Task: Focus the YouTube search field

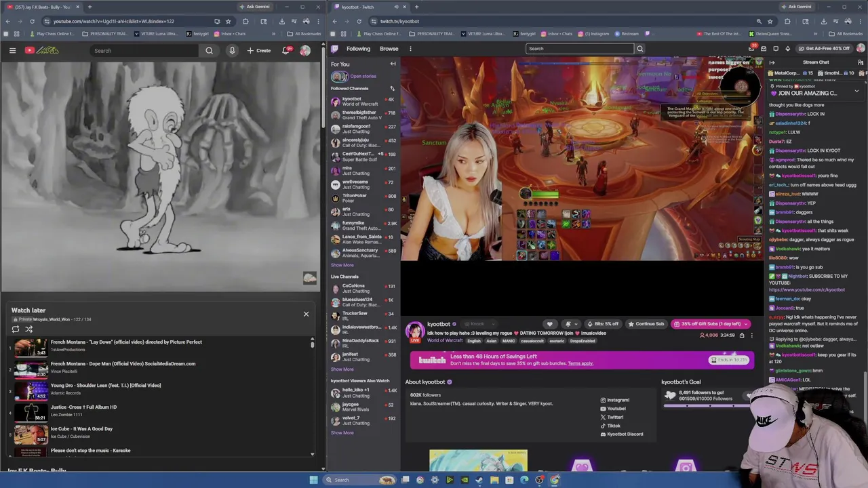Action: (x=144, y=50)
